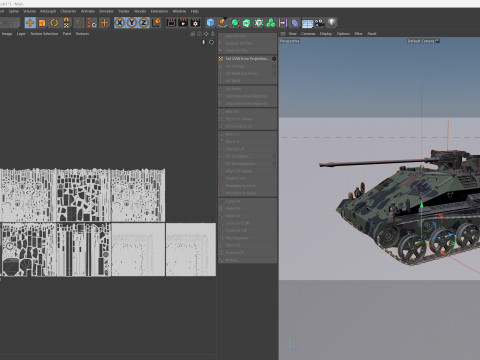Image resolution: width=480 pixels, height=360 pixels.
Task: Open the viewport Cameras menu
Action: (x=308, y=34)
